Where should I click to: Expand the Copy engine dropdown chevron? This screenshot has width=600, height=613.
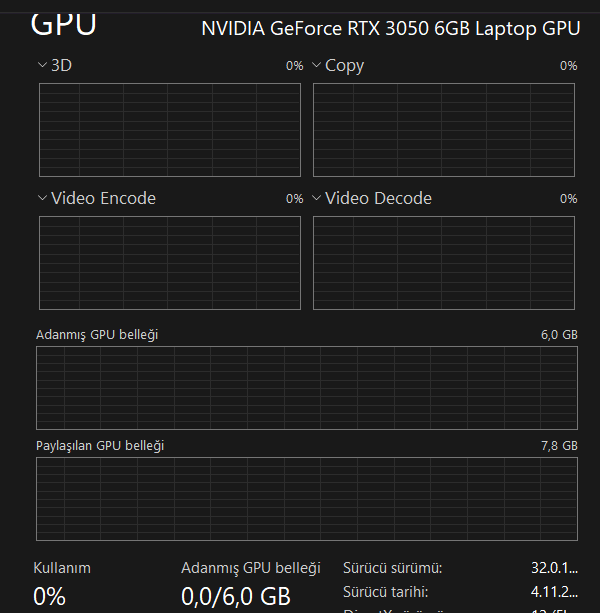[317, 65]
